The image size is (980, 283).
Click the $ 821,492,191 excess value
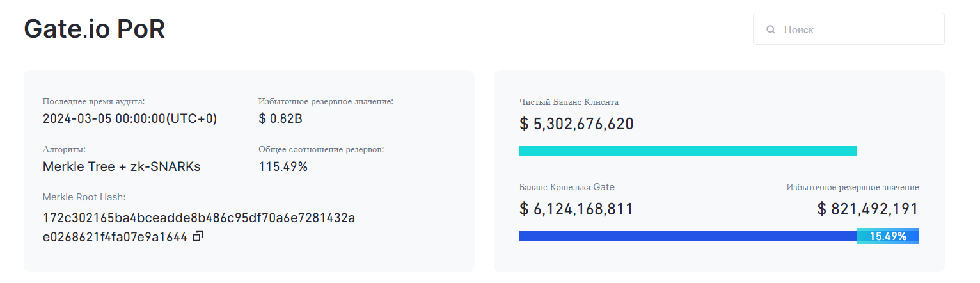point(868,209)
